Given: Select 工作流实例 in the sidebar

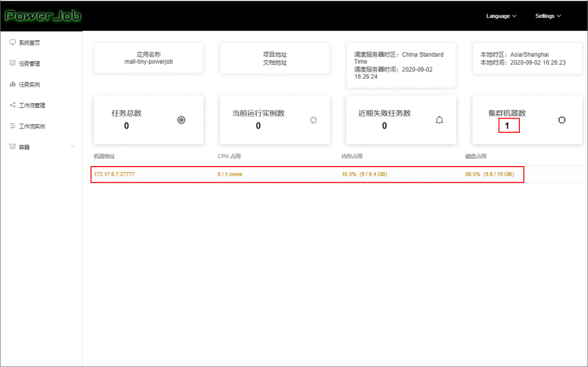Looking at the screenshot, I should click(32, 126).
